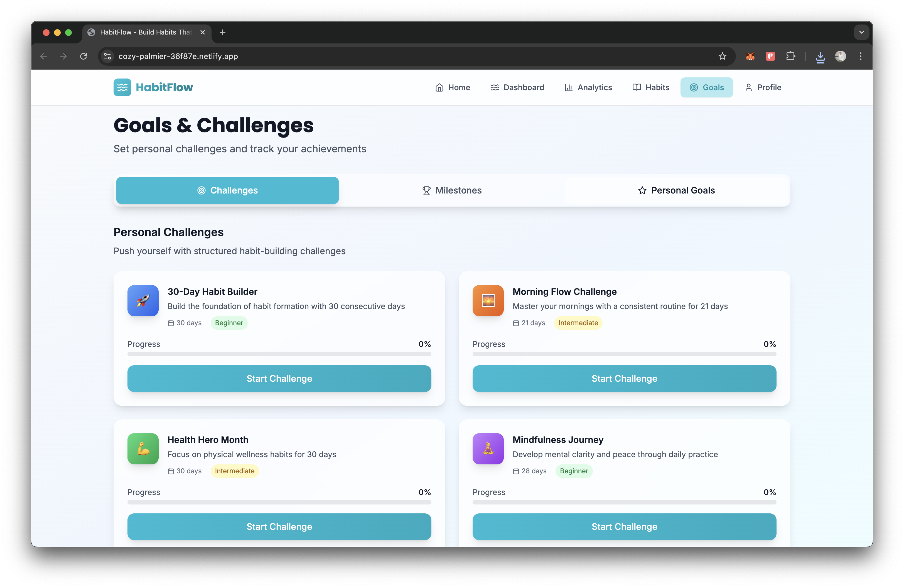View site information icon in address bar
The image size is (904, 588).
pos(107,56)
